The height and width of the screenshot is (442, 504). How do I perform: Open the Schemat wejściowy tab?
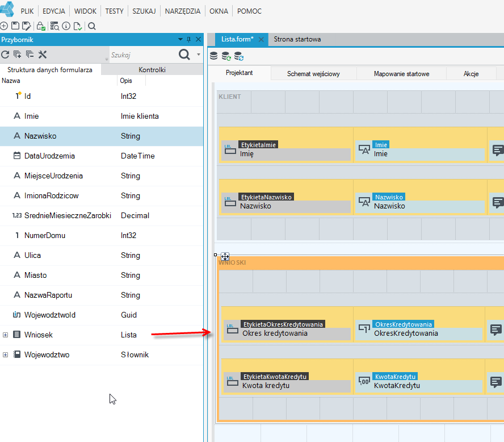click(x=313, y=74)
